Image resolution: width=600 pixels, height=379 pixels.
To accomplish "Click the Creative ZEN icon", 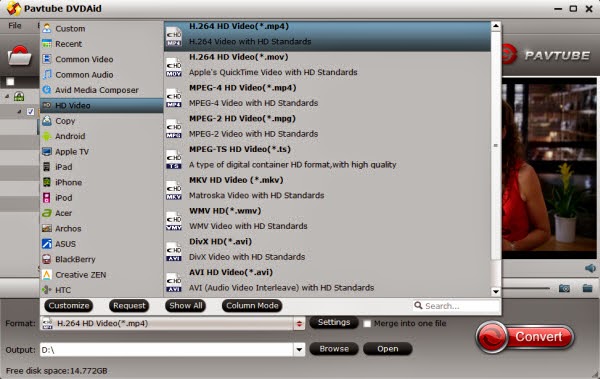I will (47, 274).
